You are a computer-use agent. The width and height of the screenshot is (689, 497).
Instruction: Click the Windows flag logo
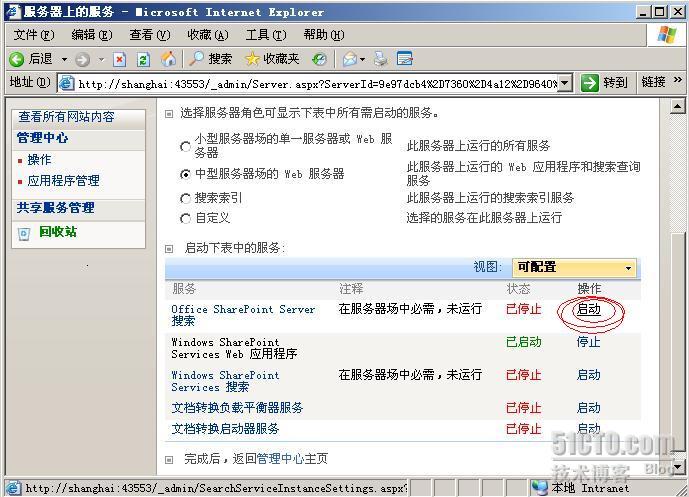(666, 35)
